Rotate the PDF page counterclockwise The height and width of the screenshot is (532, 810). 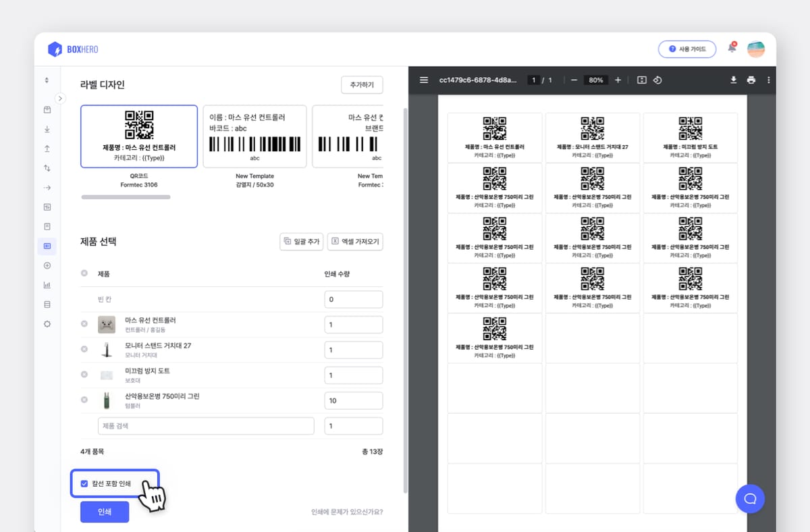click(657, 80)
